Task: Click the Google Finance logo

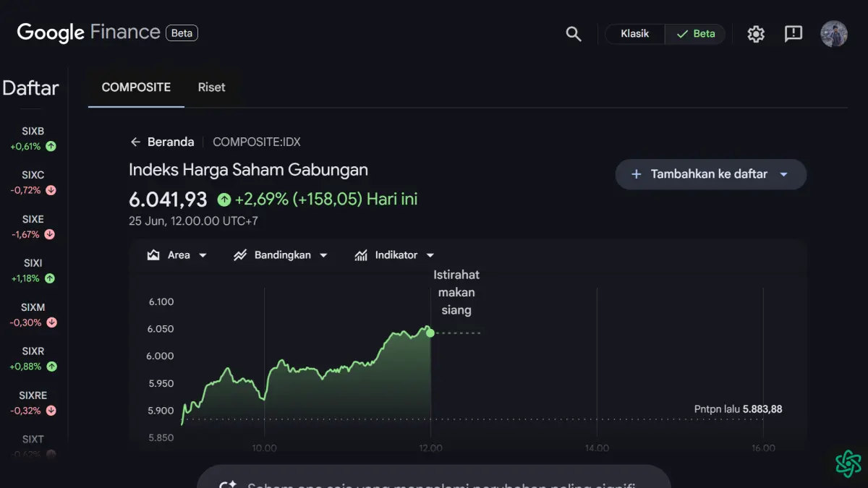Action: tap(88, 33)
